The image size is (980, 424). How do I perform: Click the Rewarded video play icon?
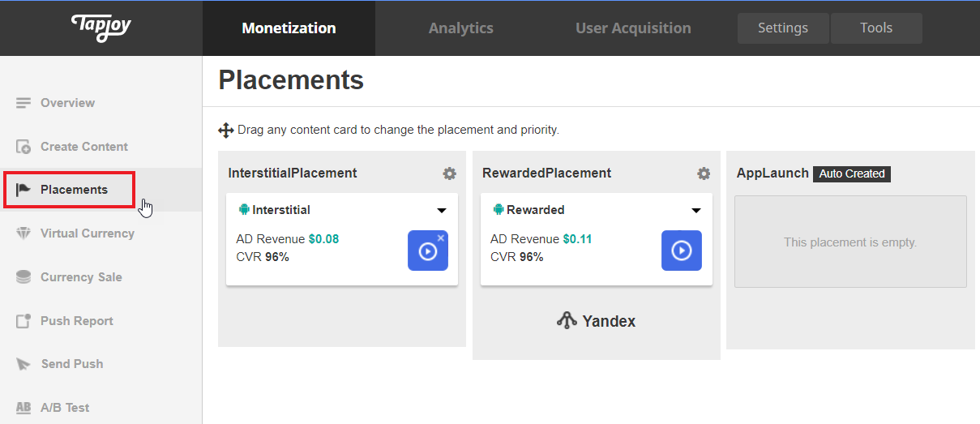tap(682, 251)
